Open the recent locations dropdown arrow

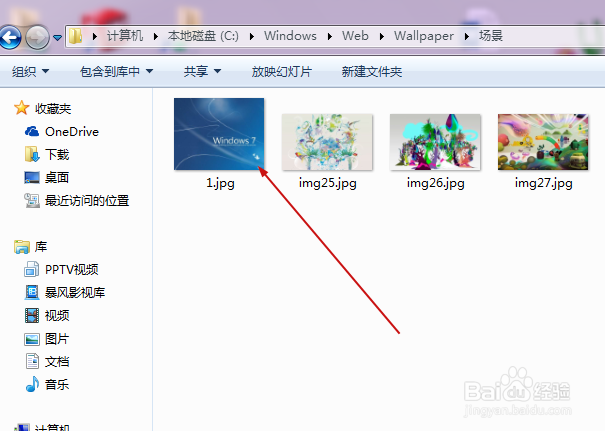(x=57, y=37)
